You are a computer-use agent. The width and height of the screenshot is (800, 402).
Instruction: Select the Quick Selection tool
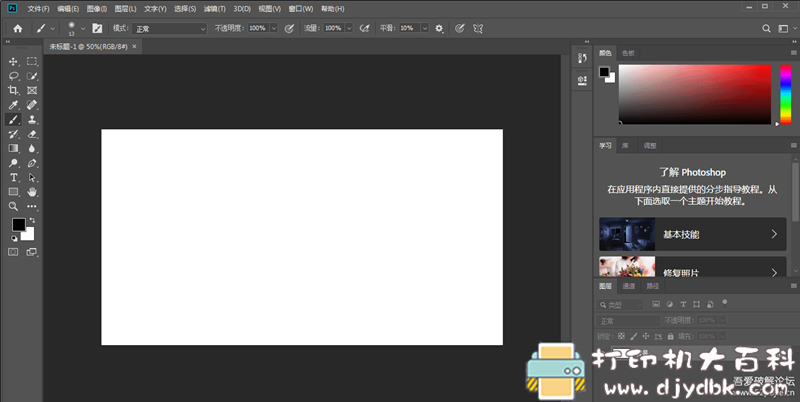point(32,76)
